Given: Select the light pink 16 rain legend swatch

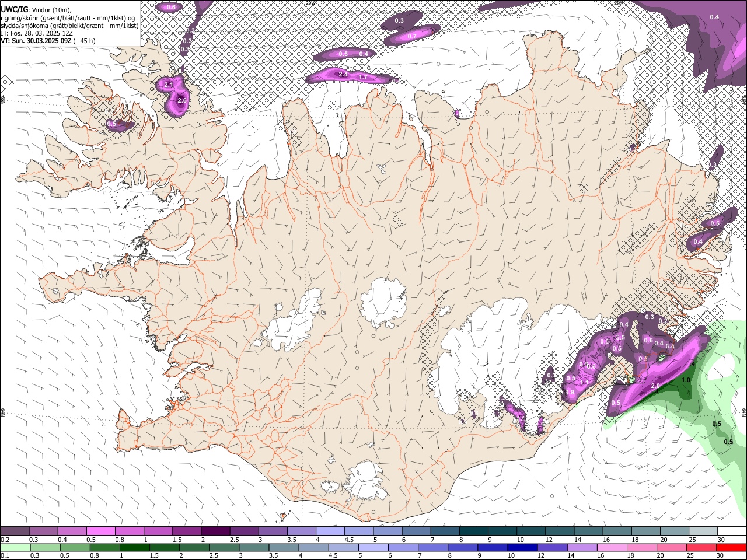Looking at the screenshot, I should click(x=612, y=547).
